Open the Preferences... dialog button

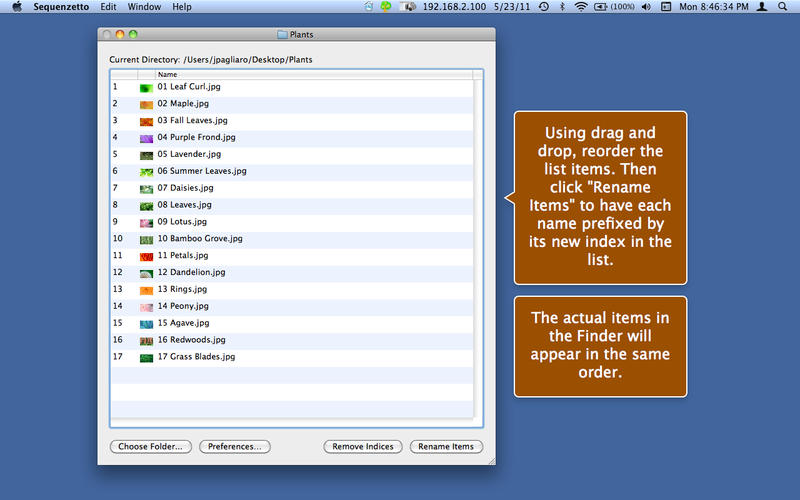(x=235, y=446)
